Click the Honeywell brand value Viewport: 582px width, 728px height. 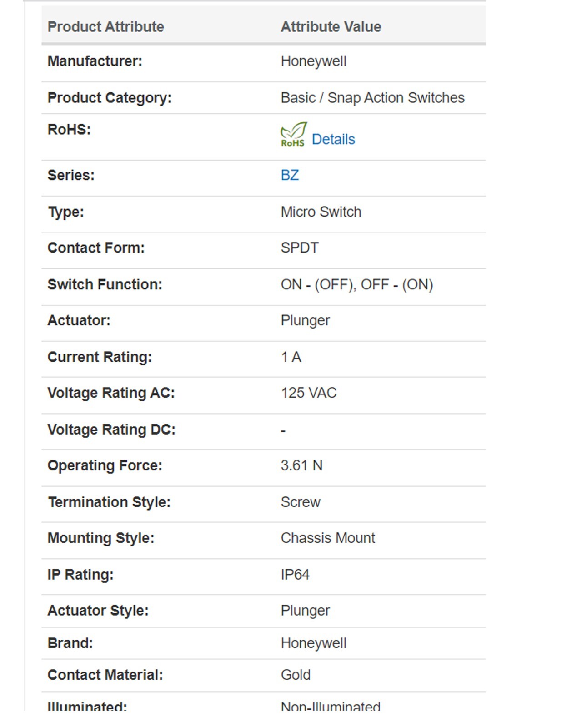click(313, 643)
